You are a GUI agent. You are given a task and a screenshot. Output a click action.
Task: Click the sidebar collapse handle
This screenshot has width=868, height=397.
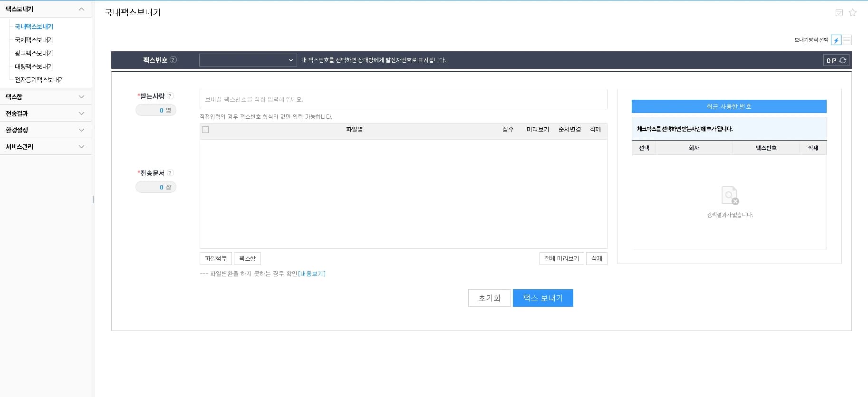point(93,199)
